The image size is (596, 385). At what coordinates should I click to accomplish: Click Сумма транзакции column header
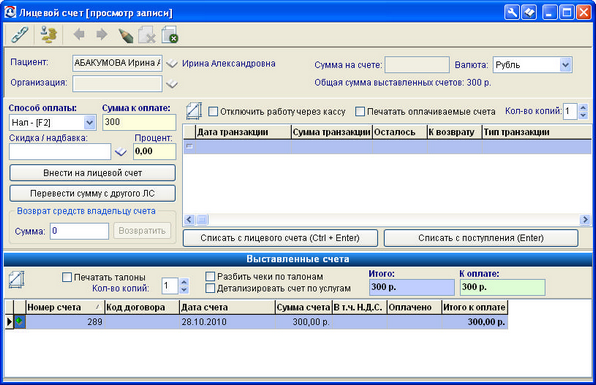(332, 132)
